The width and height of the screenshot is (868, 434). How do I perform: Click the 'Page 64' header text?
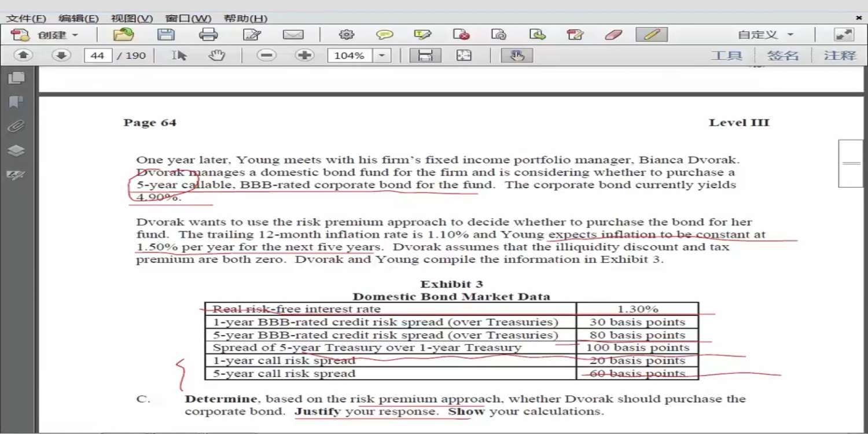point(150,123)
